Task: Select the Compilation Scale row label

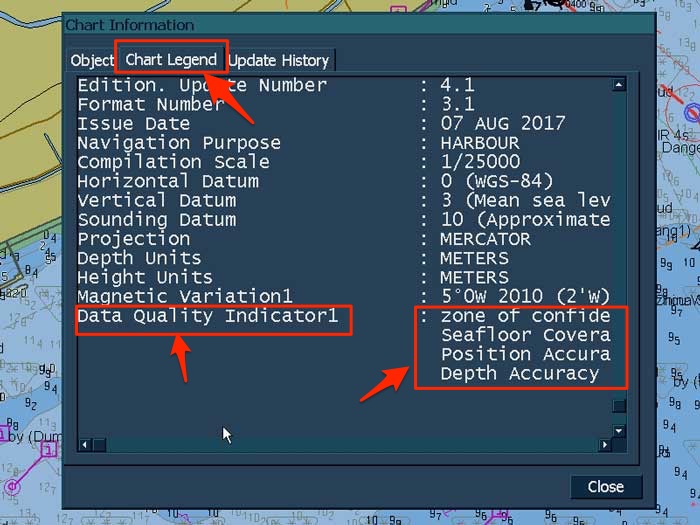Action: coord(173,162)
